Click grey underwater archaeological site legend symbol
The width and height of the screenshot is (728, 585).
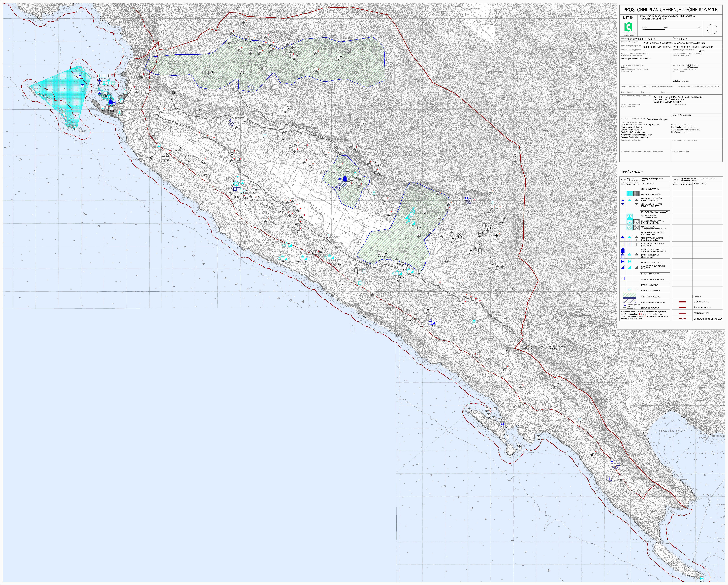[637, 205]
